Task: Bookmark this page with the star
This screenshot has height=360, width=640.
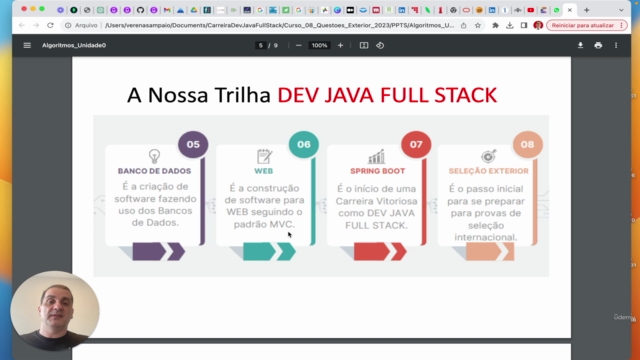Action: [x=478, y=25]
